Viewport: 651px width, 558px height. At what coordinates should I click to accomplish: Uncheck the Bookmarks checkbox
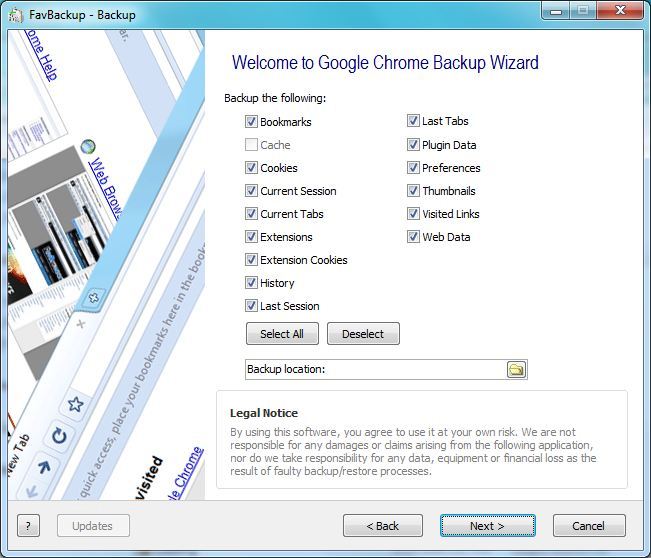coord(251,122)
